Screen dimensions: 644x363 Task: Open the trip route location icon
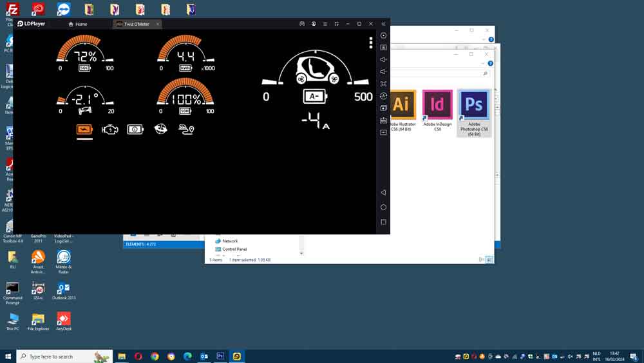tap(186, 130)
